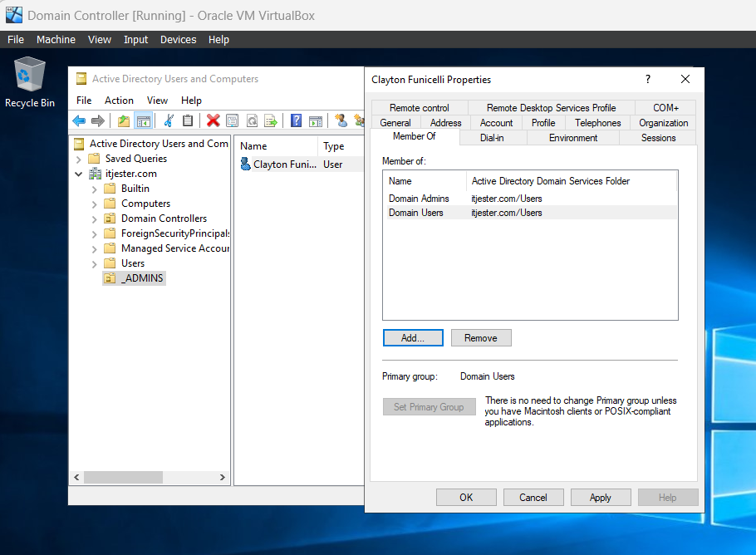Screen dimensions: 756x555
Task: Click the red Delete X icon
Action: point(214,120)
